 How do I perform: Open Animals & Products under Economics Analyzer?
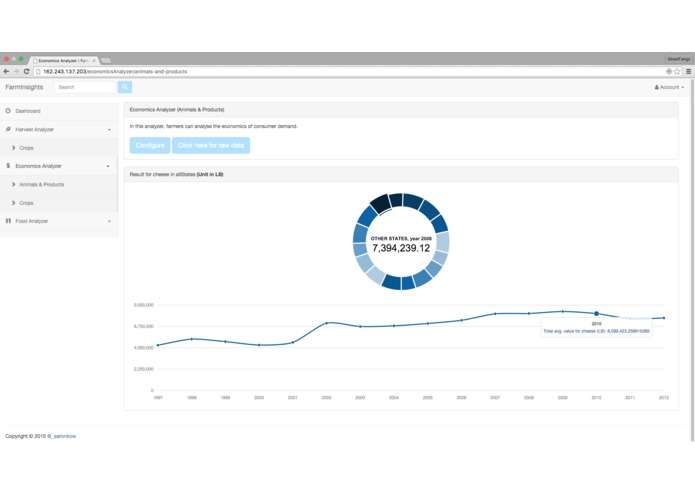point(42,184)
